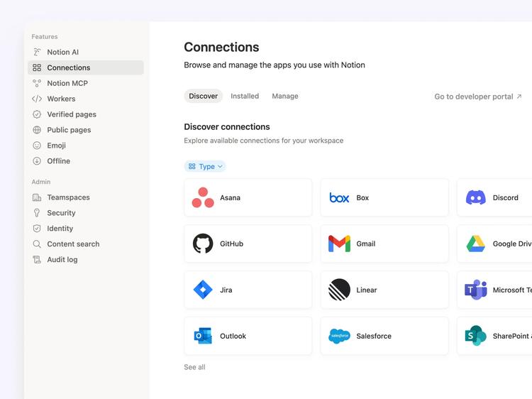
Task: Open the Salesforce connection card
Action: point(384,336)
